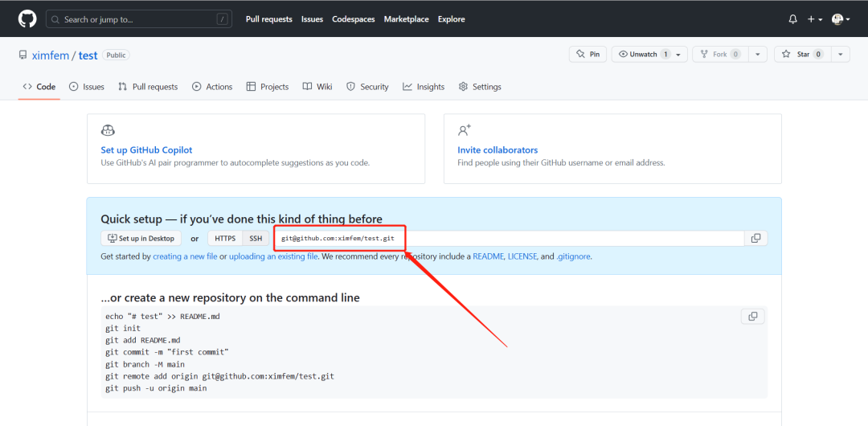Viewport: 868px width, 426px height.
Task: Open the .gitignore link
Action: [574, 257]
